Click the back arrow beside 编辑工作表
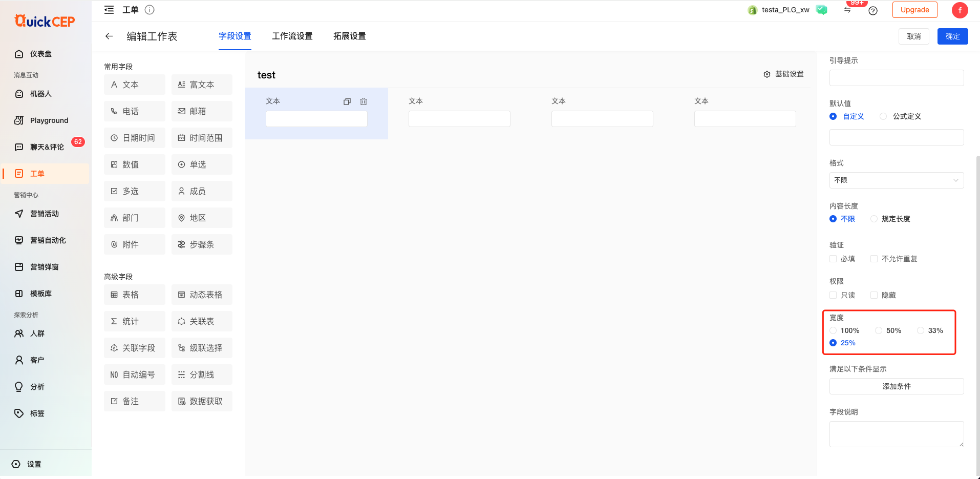Viewport: 980px width, 479px height. tap(109, 36)
